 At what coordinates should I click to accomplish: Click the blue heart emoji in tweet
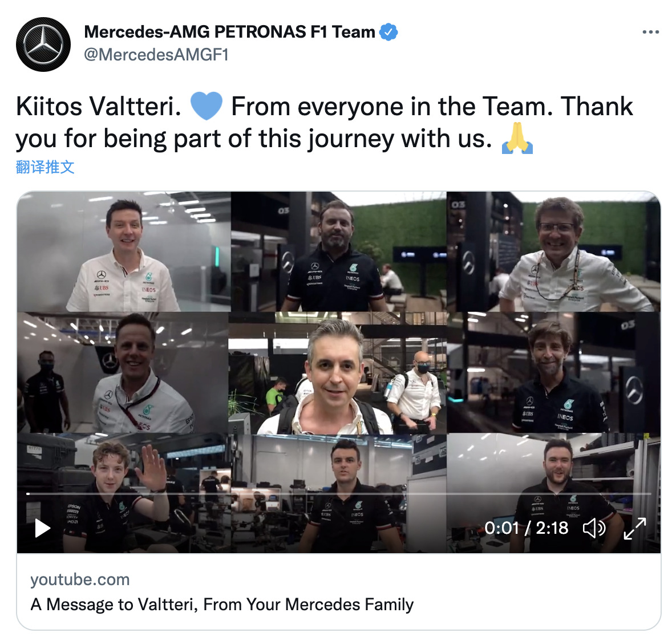coord(206,106)
